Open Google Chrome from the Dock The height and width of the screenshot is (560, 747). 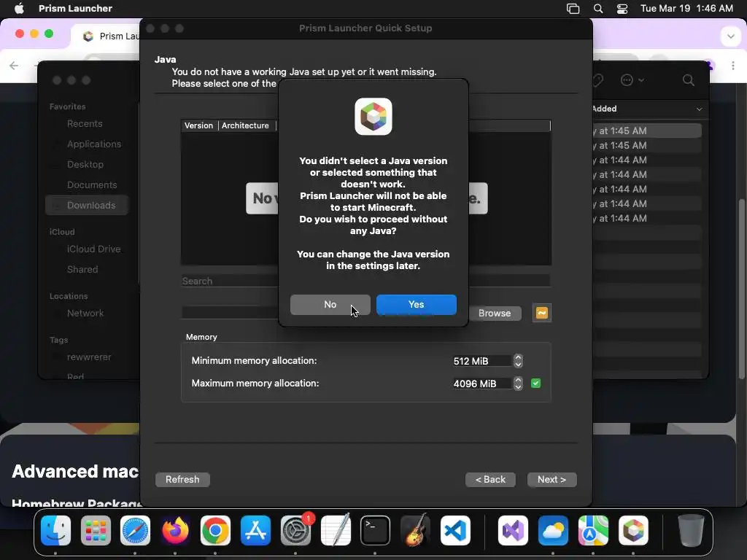(x=215, y=530)
